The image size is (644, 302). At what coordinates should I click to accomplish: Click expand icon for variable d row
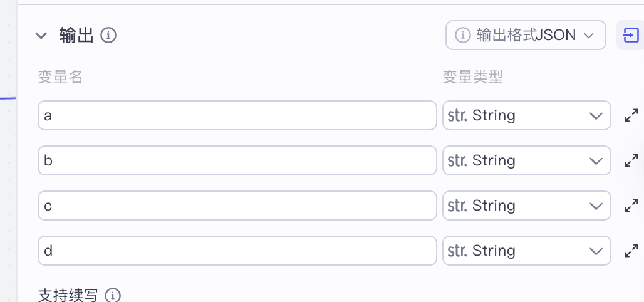pyautogui.click(x=631, y=251)
